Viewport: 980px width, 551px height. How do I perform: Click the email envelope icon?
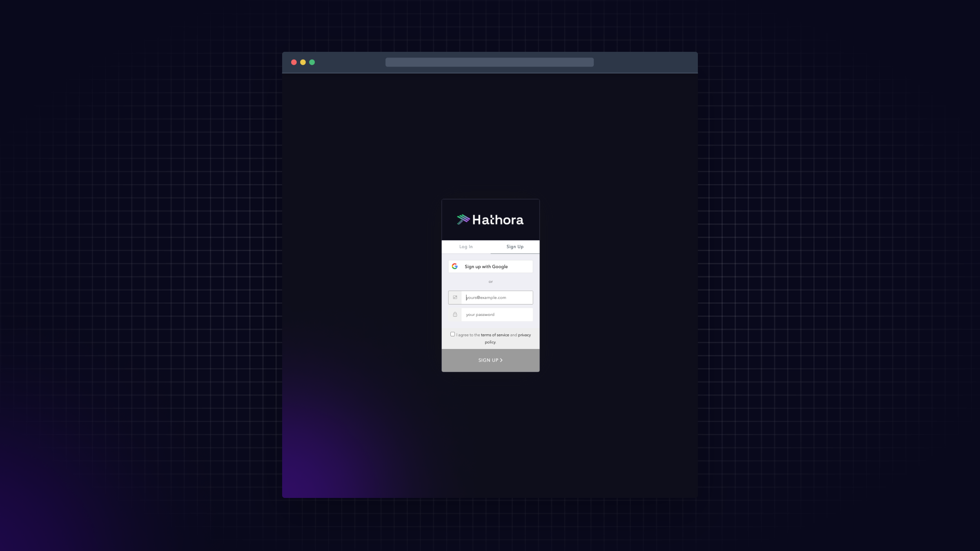pos(455,298)
